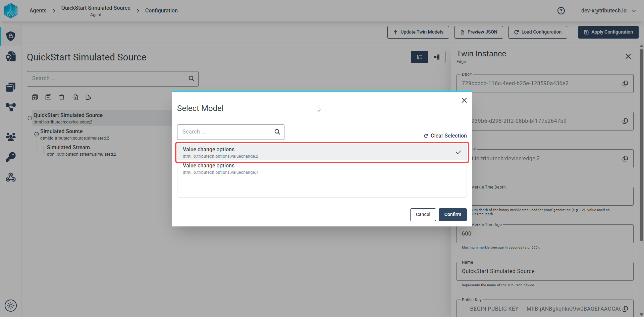644x317 pixels.
Task: Open the webhooks sidebar icon
Action: point(11,177)
